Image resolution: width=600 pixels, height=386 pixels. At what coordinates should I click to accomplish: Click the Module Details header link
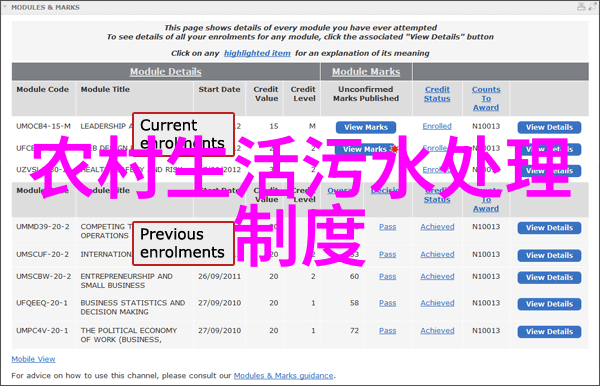pos(166,72)
